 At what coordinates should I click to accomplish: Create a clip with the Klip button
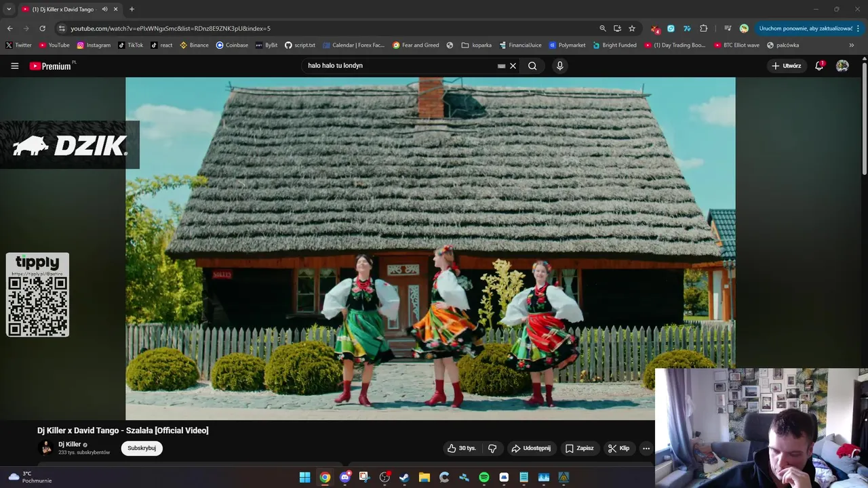pos(618,448)
